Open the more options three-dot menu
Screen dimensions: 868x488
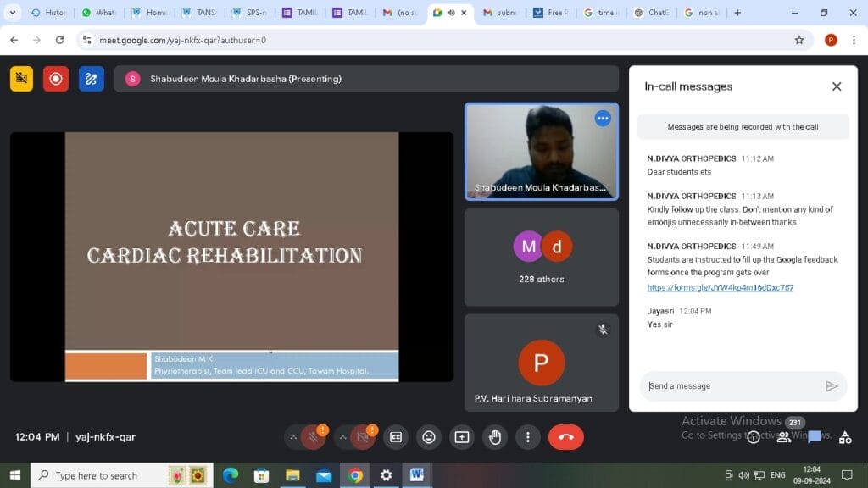click(x=528, y=437)
